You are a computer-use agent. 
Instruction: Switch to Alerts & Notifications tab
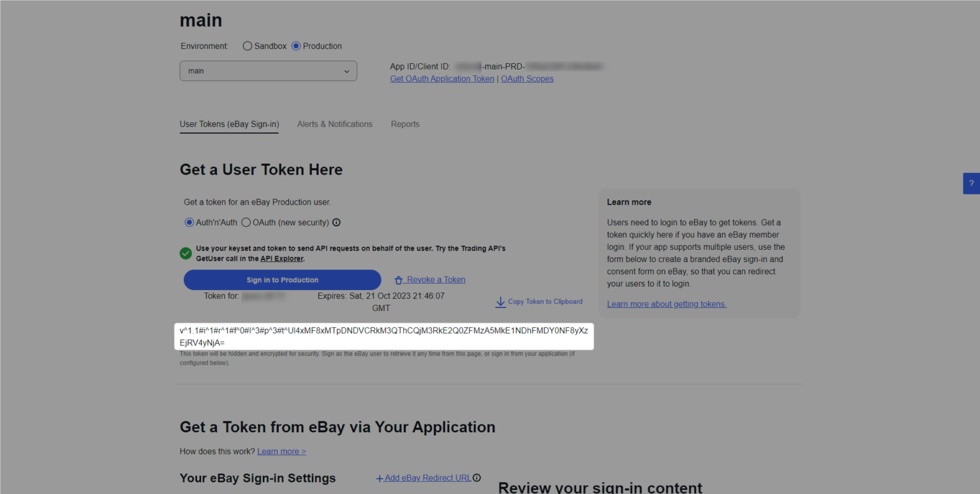334,124
